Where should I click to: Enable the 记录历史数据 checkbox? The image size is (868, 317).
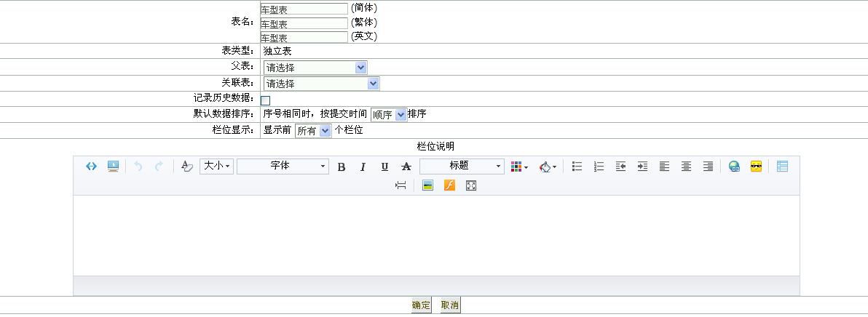(265, 100)
